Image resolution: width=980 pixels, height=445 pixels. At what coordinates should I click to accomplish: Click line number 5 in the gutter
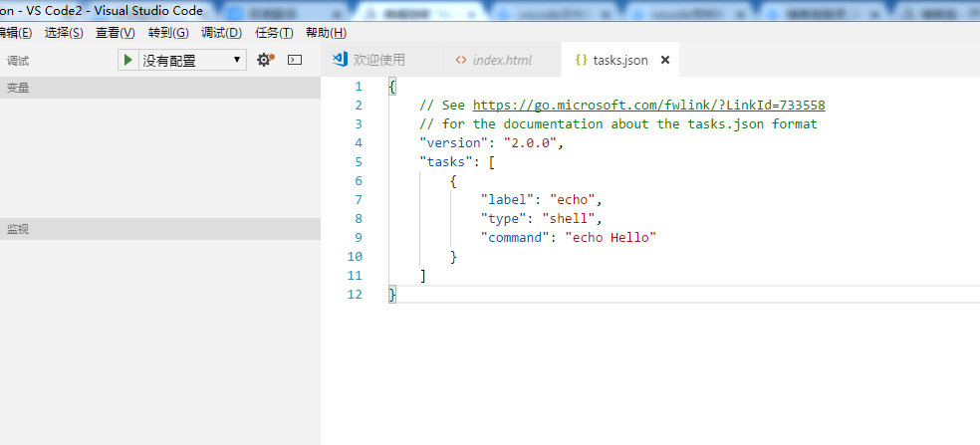tap(359, 162)
